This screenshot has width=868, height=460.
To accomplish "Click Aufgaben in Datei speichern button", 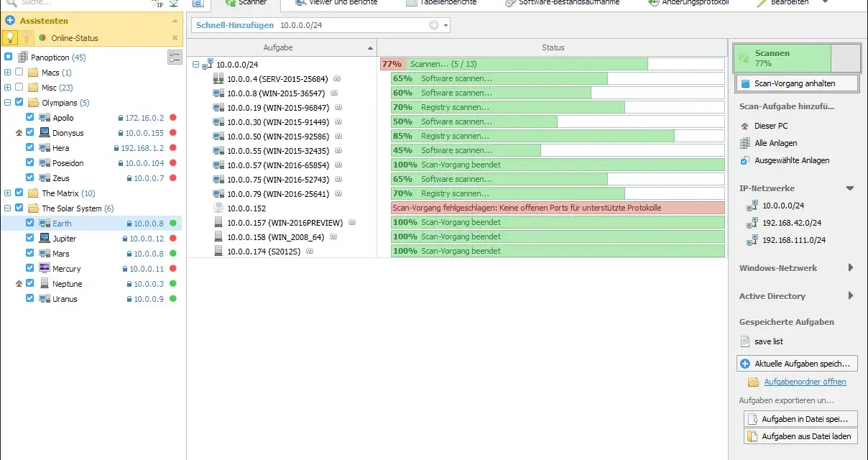I will (x=800, y=418).
